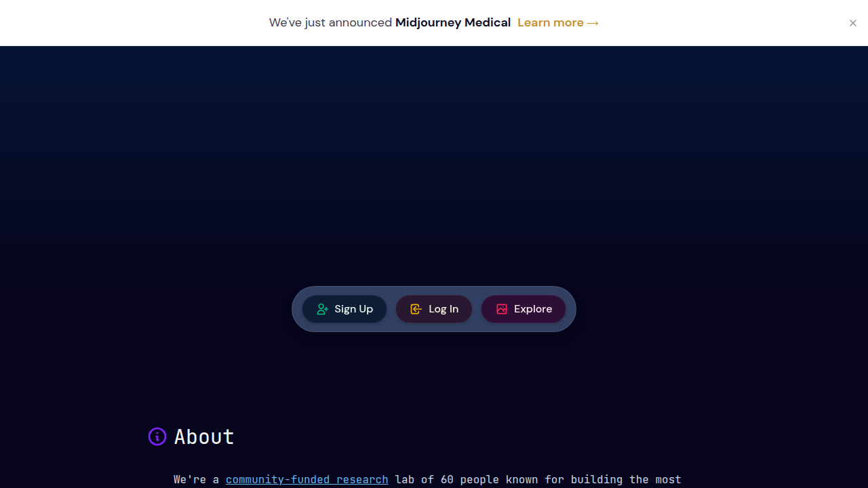868x488 pixels.
Task: Click the Midjourney Medical announcement text
Action: (x=453, y=22)
